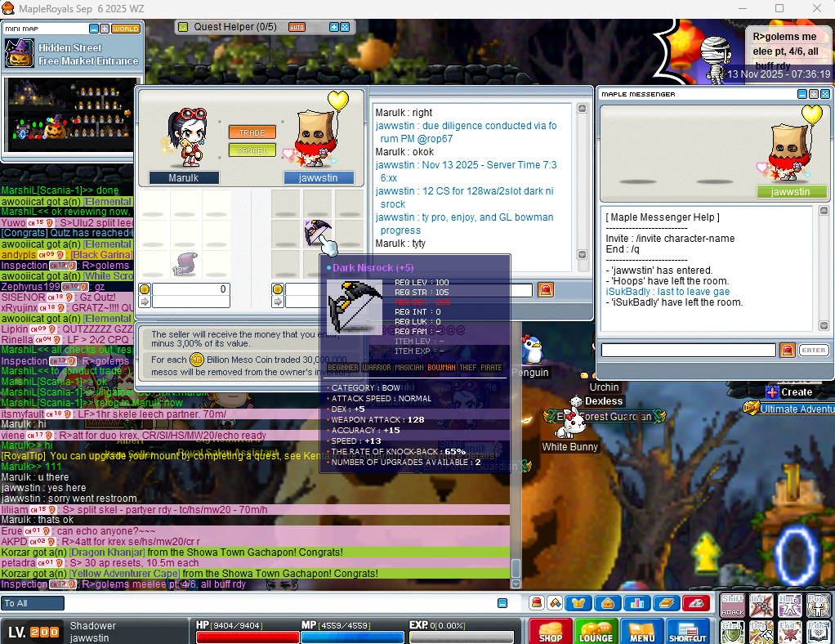Toggle the Quest Helper AUTO button
835x644 pixels.
pyautogui.click(x=297, y=27)
